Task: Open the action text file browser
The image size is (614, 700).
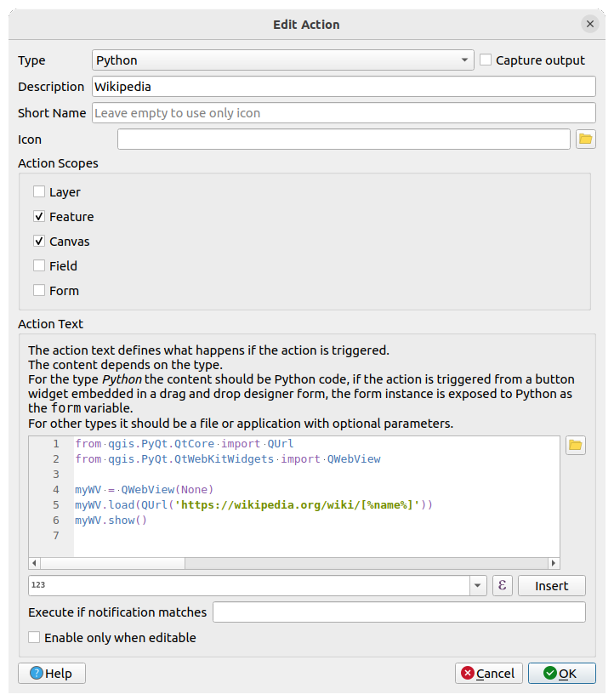Action: tap(575, 443)
